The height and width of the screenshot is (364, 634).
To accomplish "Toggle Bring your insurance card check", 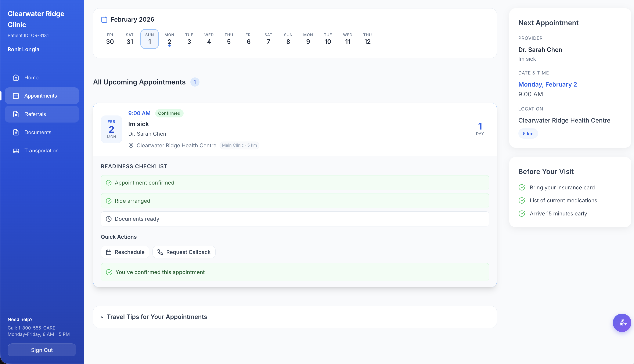I will click(x=522, y=188).
